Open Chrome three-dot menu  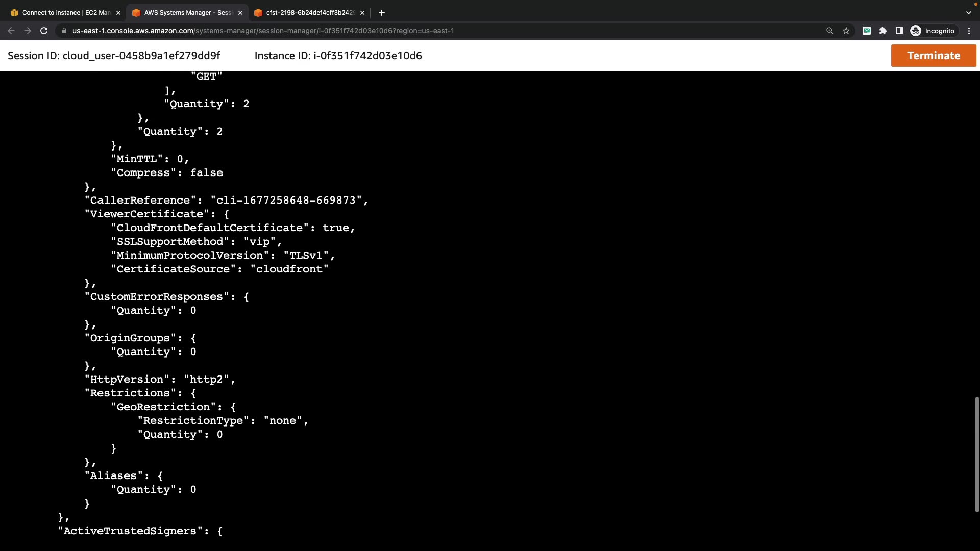pyautogui.click(x=969, y=31)
